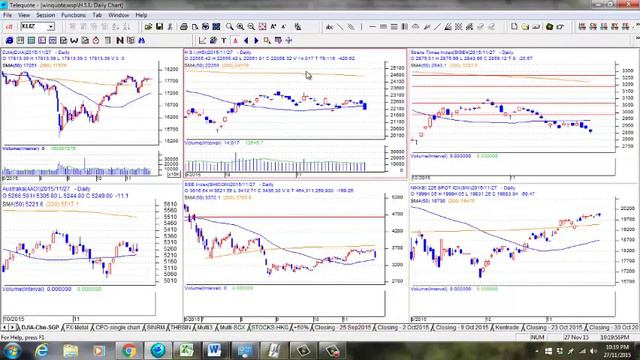Screen dimensions: 640x360
Task: Select the vertical line drawing tool
Action: pos(361,27)
